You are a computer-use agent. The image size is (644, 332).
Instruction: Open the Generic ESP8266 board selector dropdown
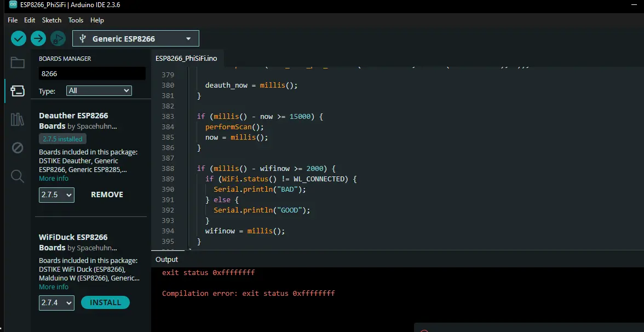pos(136,38)
